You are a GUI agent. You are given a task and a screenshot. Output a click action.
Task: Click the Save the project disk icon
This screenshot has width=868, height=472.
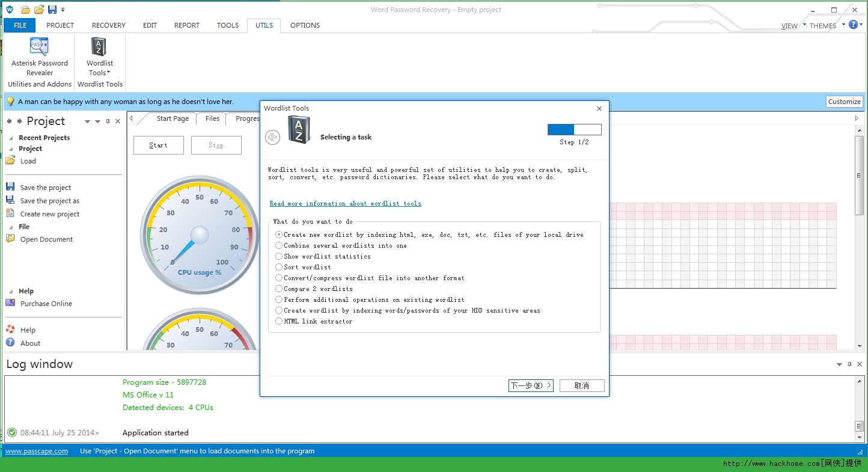[10, 187]
